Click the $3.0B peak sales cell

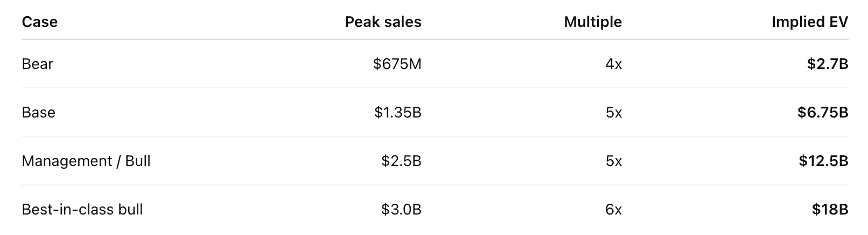(x=401, y=210)
